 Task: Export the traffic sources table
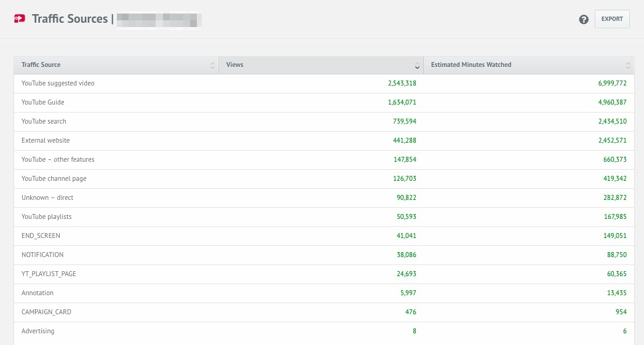[x=612, y=19]
